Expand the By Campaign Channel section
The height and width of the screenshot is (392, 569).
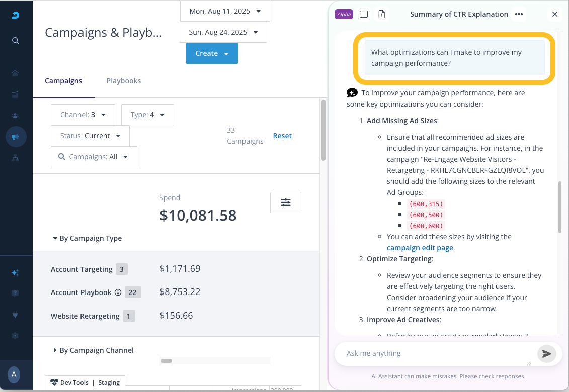93,350
